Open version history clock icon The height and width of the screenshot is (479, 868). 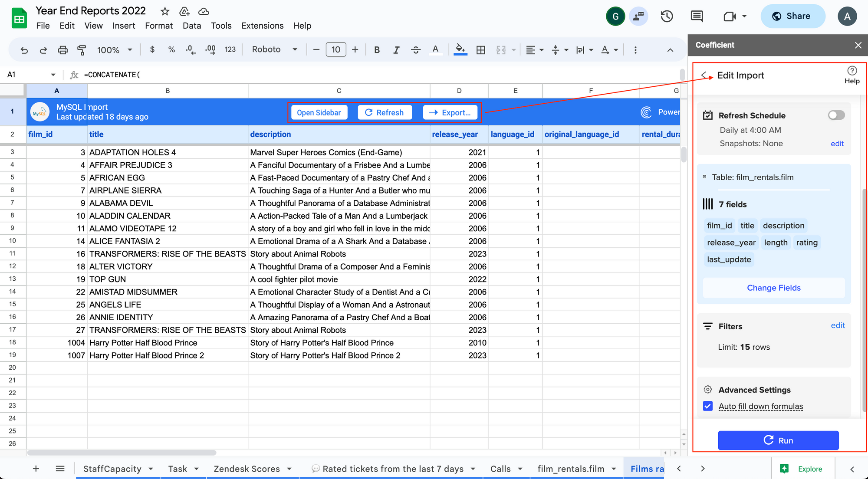(x=667, y=16)
